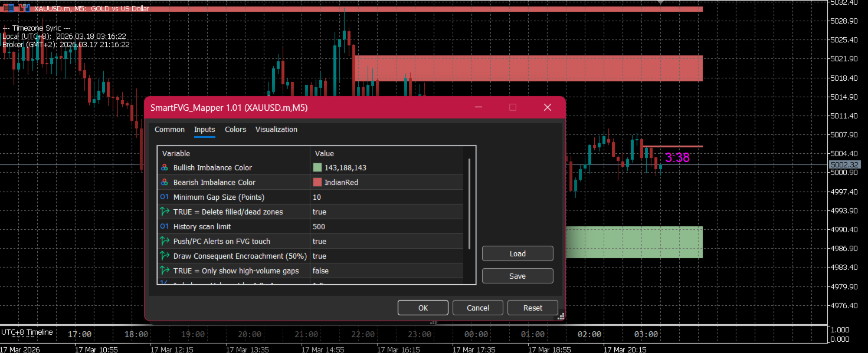Click the bool icon beside Draw Consequent Encroachment

point(165,256)
